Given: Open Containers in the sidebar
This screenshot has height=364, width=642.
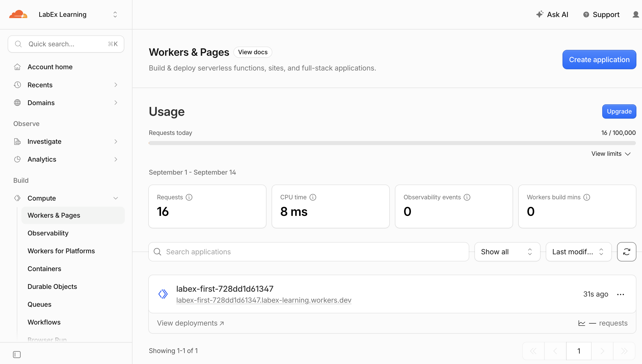Looking at the screenshot, I should (x=44, y=269).
